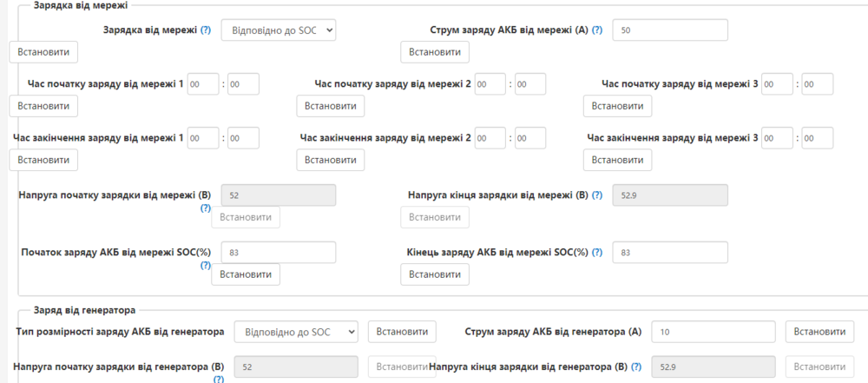868x383 pixels.
Task: Open the Зарядка від мережі mode dropdown
Action: [278, 30]
